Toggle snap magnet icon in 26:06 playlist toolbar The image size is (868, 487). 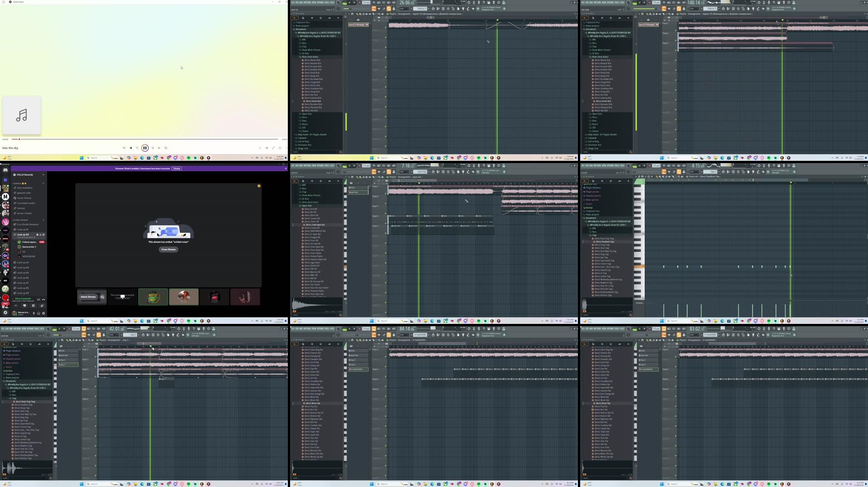pos(352,14)
